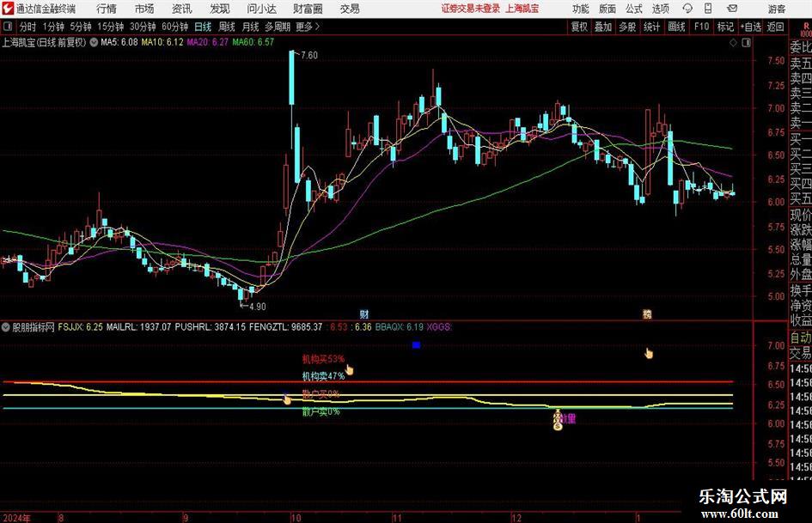Screen dimensions: 812x523
Task: Click the red R indicator icon
Action: [806, 27]
